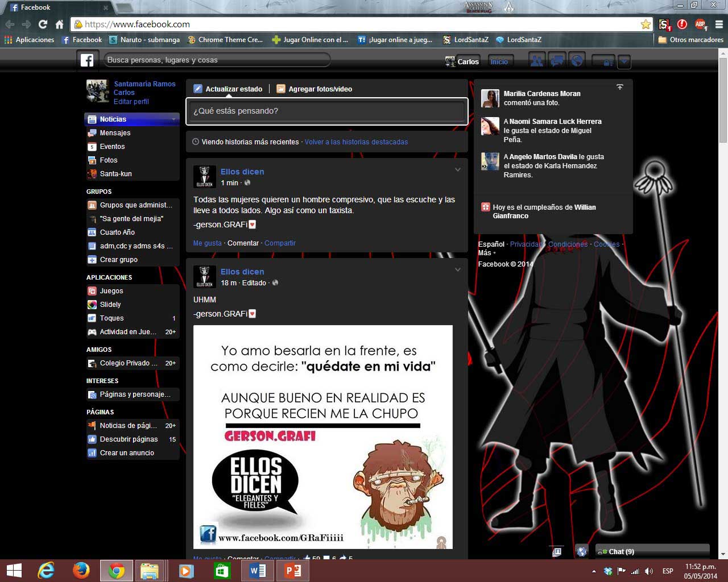Viewport: 728px width, 582px height.
Task: Click Editar perfil link
Action: pyautogui.click(x=131, y=102)
